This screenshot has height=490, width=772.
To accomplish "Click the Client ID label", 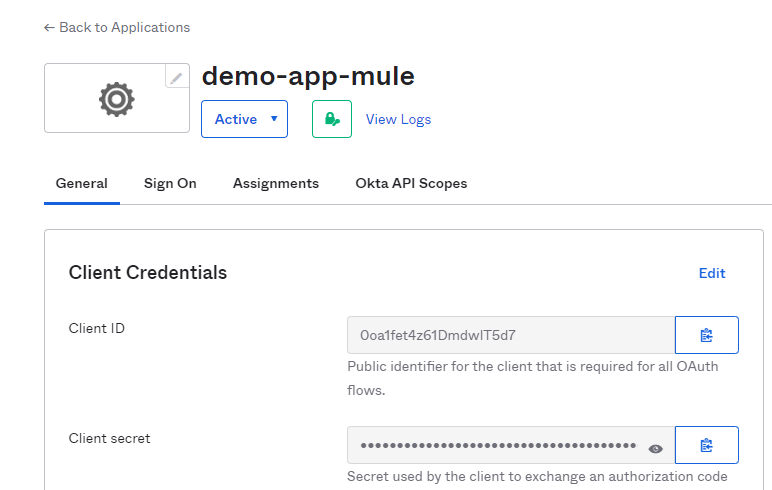I will pos(96,328).
